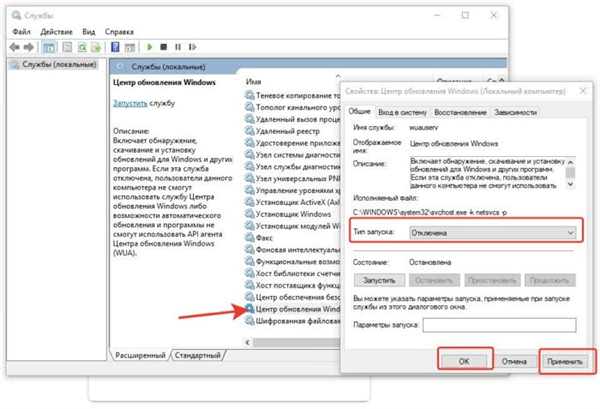Screen dimensions: 600x409
Task: Switch to the Зависимости tab
Action: pyautogui.click(x=515, y=112)
